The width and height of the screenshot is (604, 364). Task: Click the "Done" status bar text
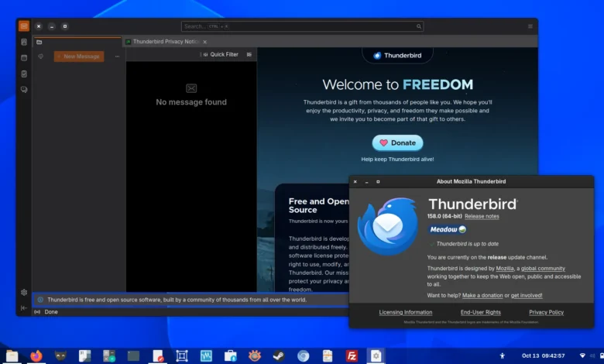point(51,312)
